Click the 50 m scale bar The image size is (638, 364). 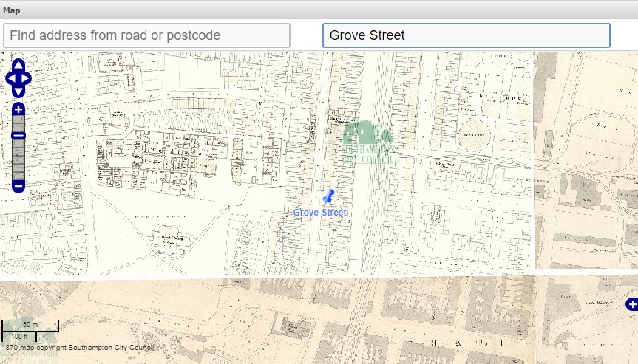coord(30,325)
